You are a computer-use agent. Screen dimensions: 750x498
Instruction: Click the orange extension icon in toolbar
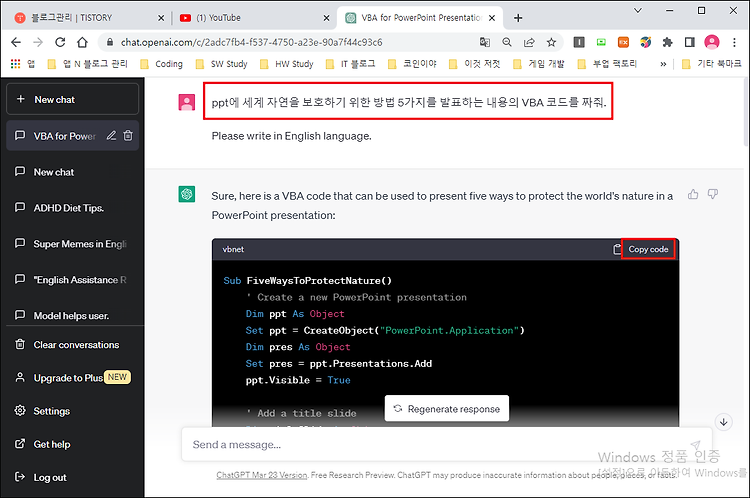tap(623, 42)
